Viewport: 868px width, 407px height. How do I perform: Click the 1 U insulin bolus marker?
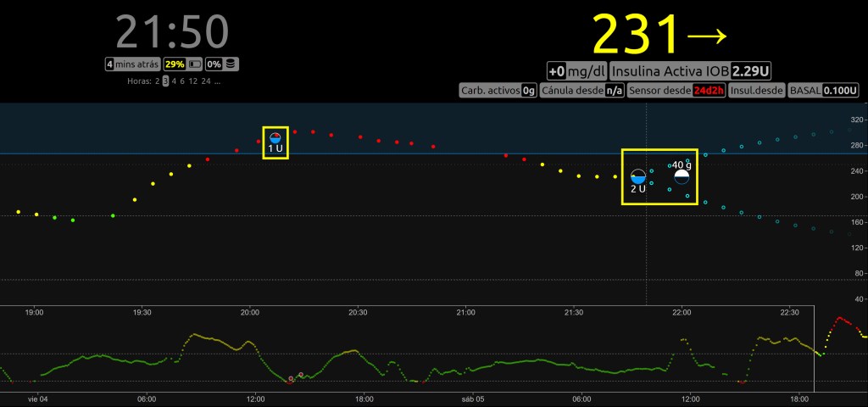pos(275,138)
